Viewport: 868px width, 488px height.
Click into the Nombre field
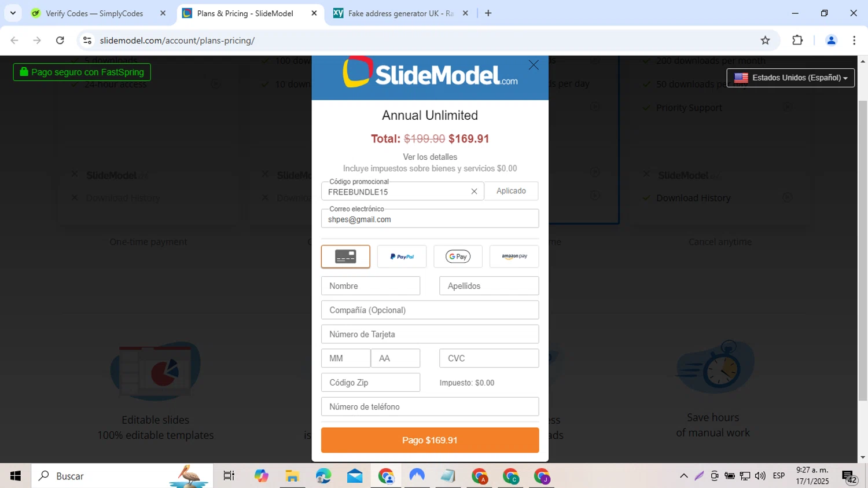coord(370,286)
